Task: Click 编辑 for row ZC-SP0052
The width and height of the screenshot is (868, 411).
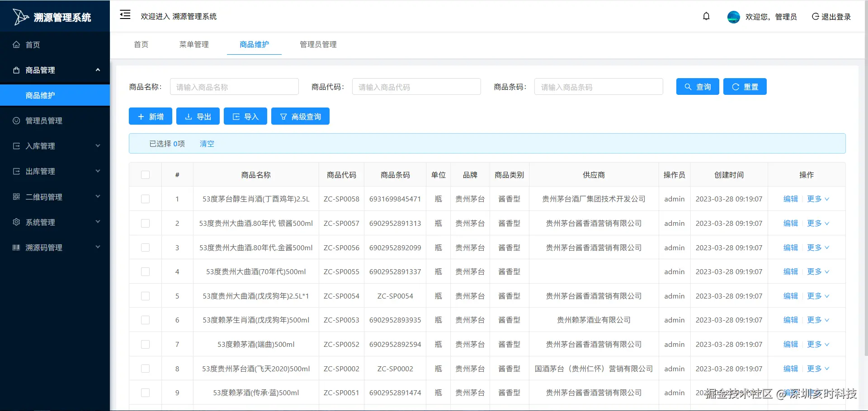Action: [791, 344]
